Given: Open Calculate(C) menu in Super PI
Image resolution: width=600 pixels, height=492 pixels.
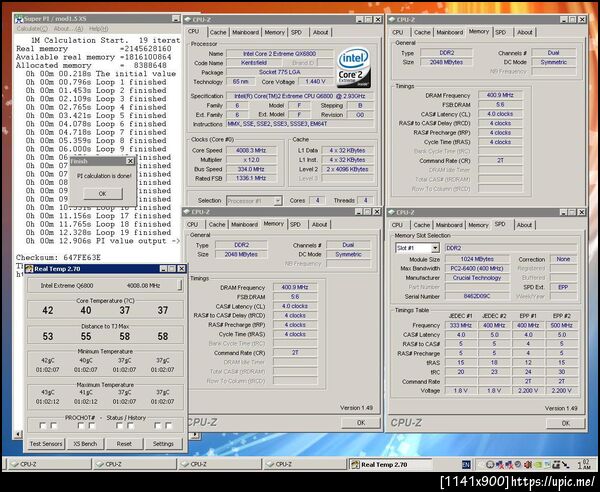Looking at the screenshot, I should click(x=32, y=29).
